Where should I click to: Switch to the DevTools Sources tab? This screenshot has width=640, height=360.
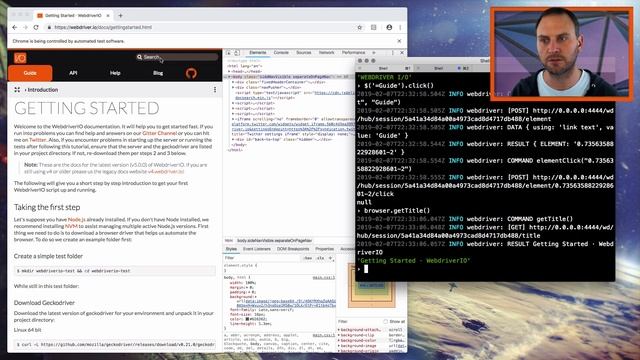303,53
